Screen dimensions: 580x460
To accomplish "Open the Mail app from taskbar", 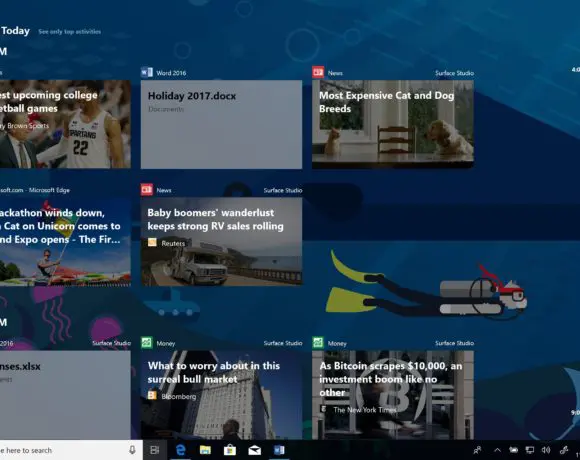I will click(x=254, y=450).
